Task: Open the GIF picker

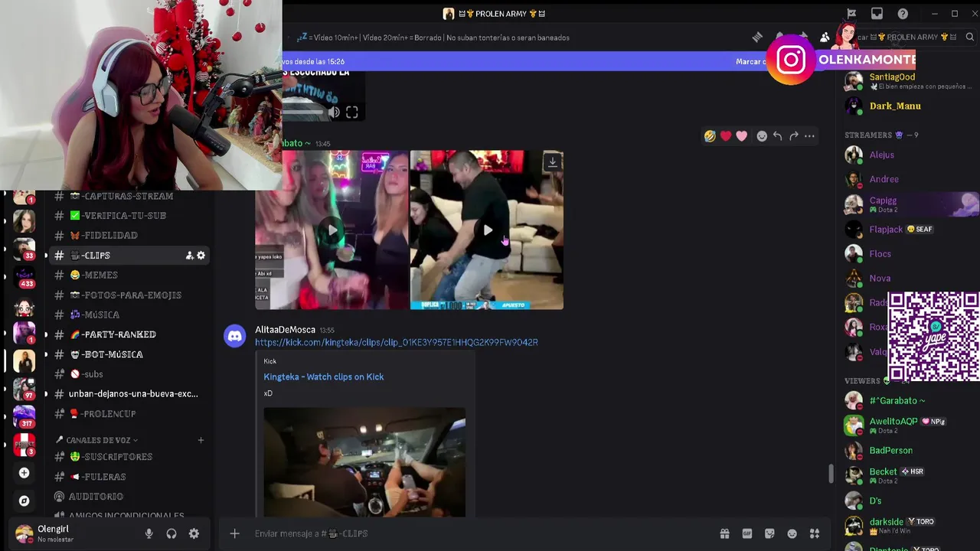Action: coord(746,533)
